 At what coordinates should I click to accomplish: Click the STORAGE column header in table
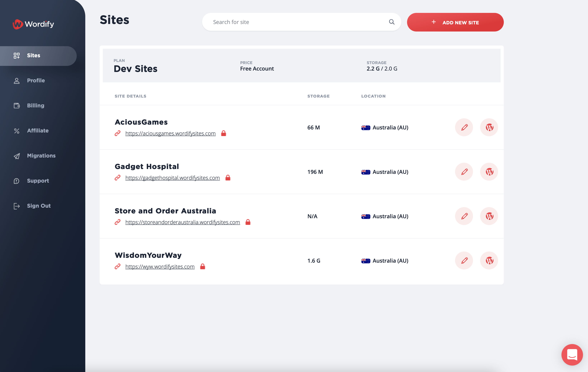tap(318, 96)
